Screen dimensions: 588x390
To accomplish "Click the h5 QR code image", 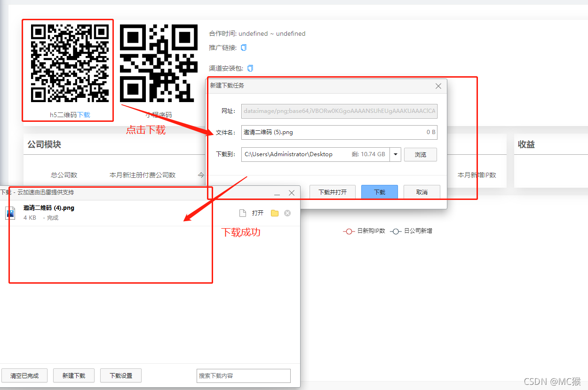I will [x=70, y=64].
